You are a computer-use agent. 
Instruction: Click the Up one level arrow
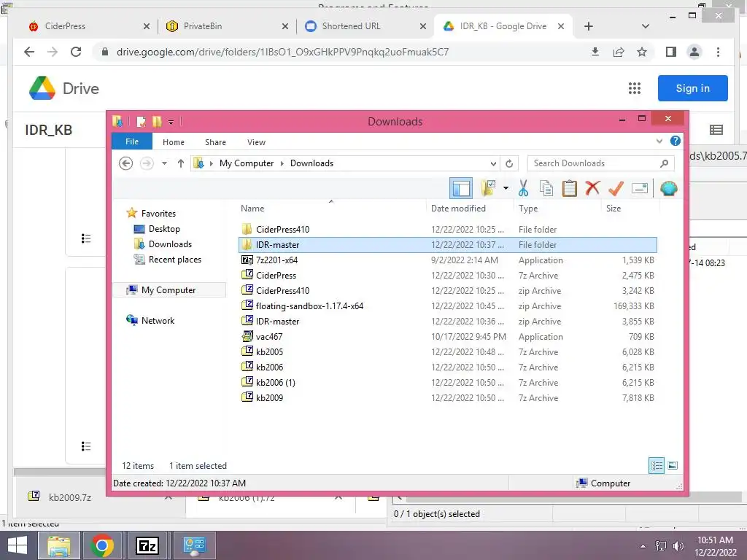181,163
